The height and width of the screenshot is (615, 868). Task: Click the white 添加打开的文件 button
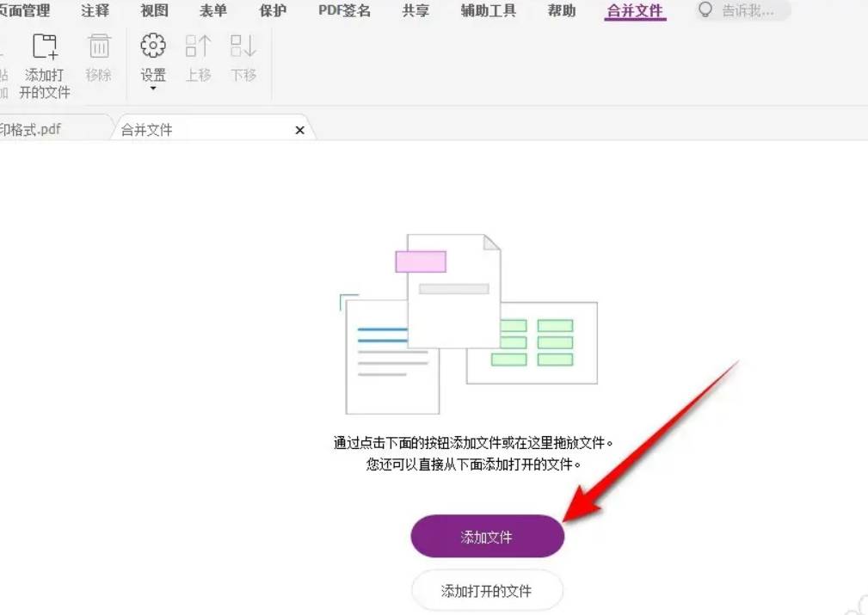tap(487, 591)
